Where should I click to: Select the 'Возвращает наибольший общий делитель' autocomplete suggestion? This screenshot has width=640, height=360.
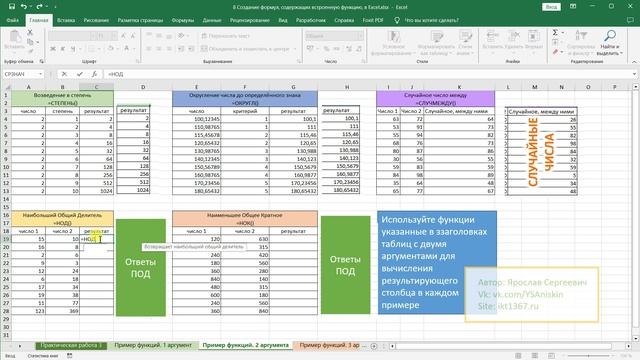(x=194, y=247)
